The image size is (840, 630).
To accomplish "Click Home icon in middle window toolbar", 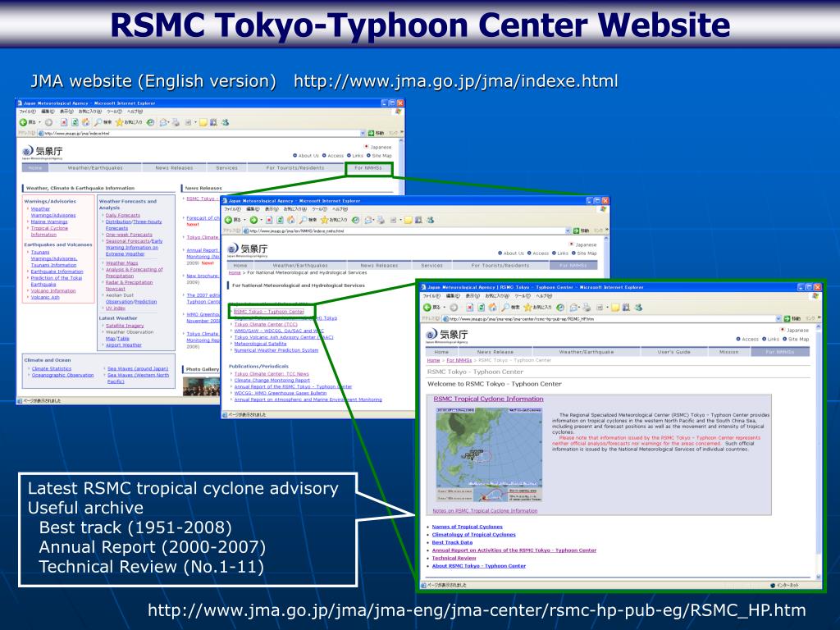I will 291,220.
